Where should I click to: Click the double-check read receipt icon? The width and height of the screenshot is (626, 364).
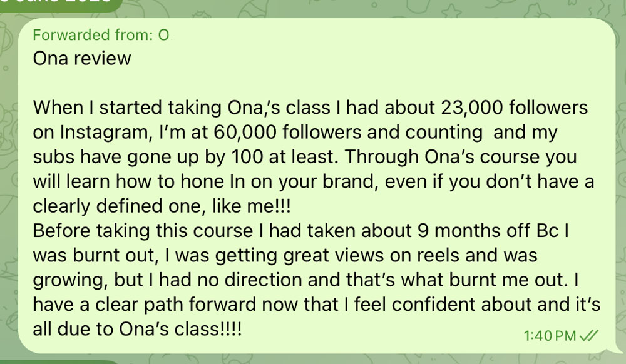pos(589,336)
